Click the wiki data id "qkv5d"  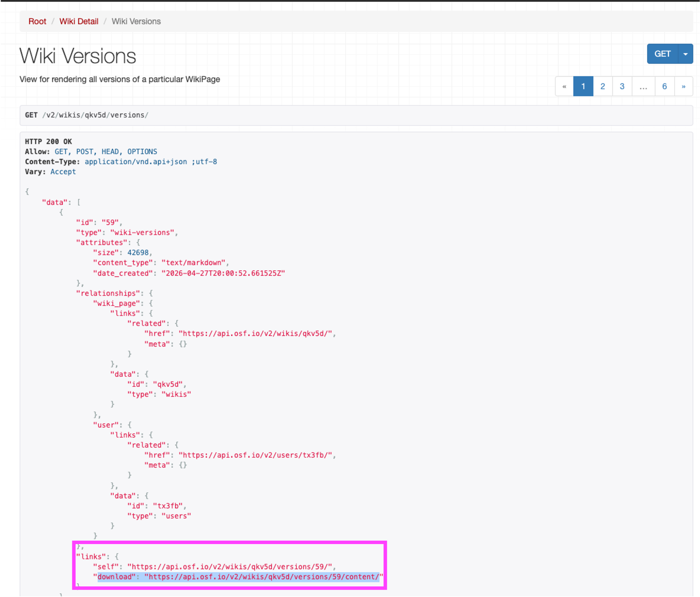click(x=168, y=384)
